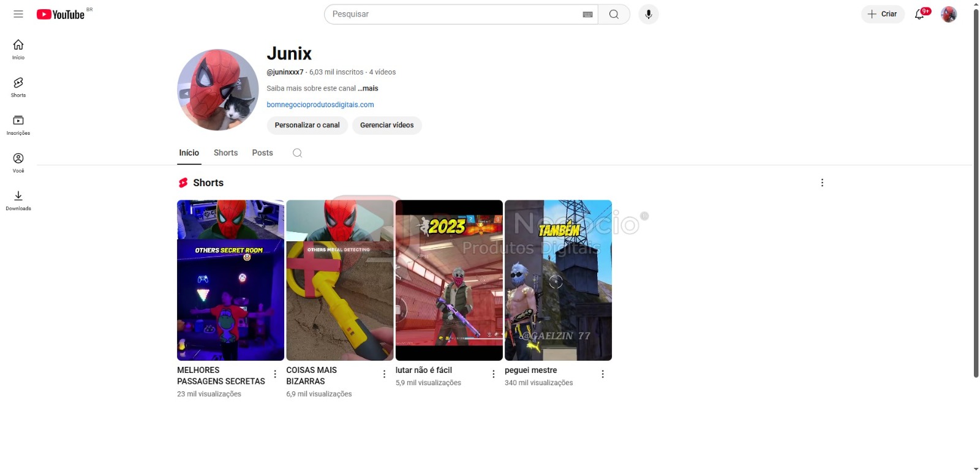This screenshot has width=980, height=474.
Task: Click Gerenciar vídeos
Action: click(x=386, y=125)
